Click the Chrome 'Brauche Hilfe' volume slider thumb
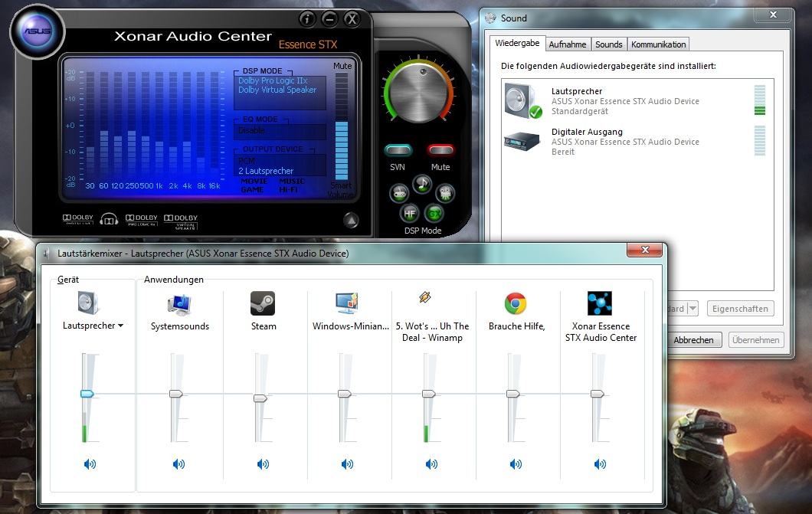812x514 pixels. [512, 394]
